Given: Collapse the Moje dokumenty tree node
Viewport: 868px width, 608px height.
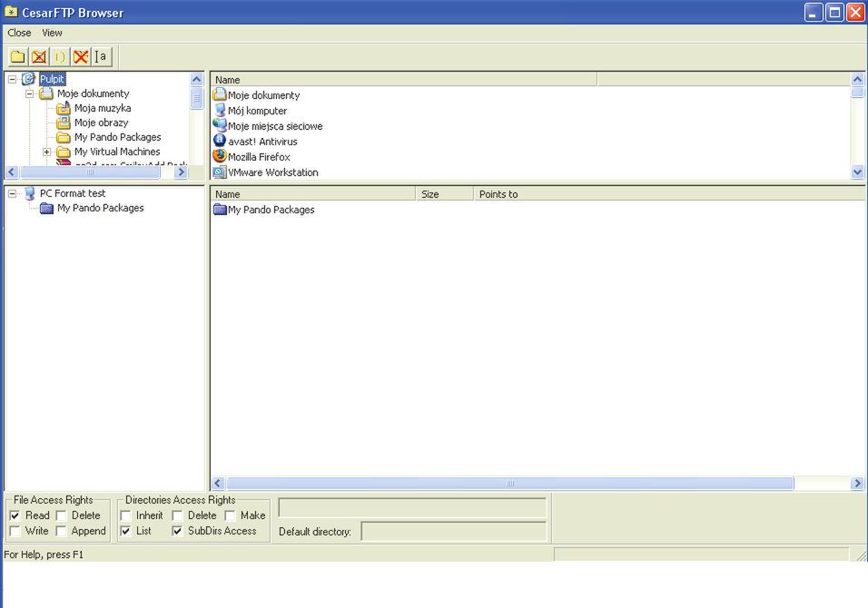Looking at the screenshot, I should (x=29, y=93).
